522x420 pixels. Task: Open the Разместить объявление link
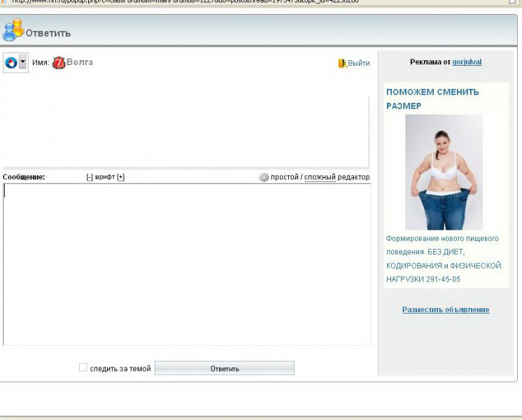[446, 309]
